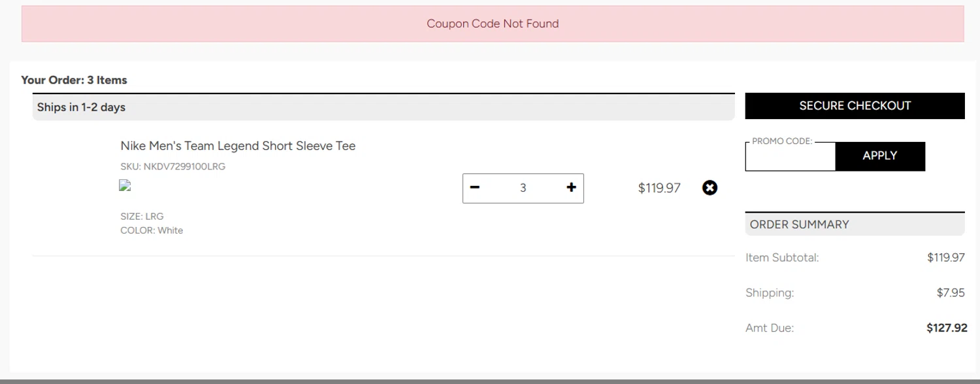Screen dimensions: 980x384
Task: Click the broken product image thumbnail
Action: 125,186
